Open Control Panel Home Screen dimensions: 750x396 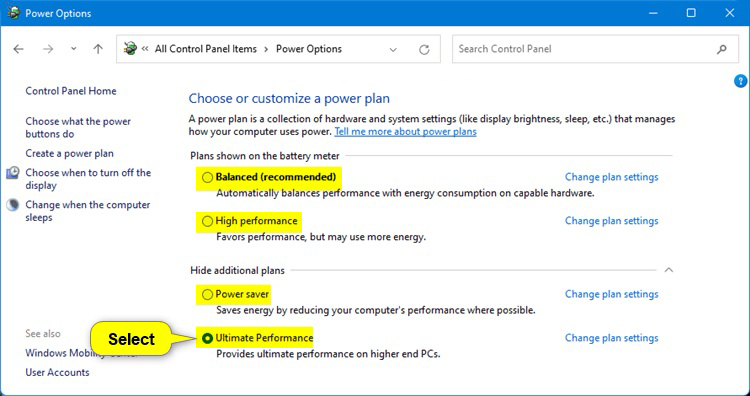coord(71,91)
